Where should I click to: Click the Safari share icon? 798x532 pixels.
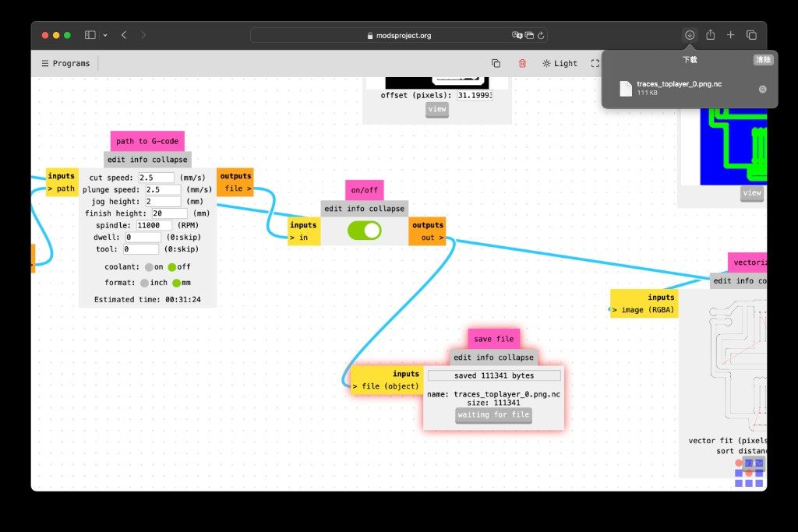(711, 35)
